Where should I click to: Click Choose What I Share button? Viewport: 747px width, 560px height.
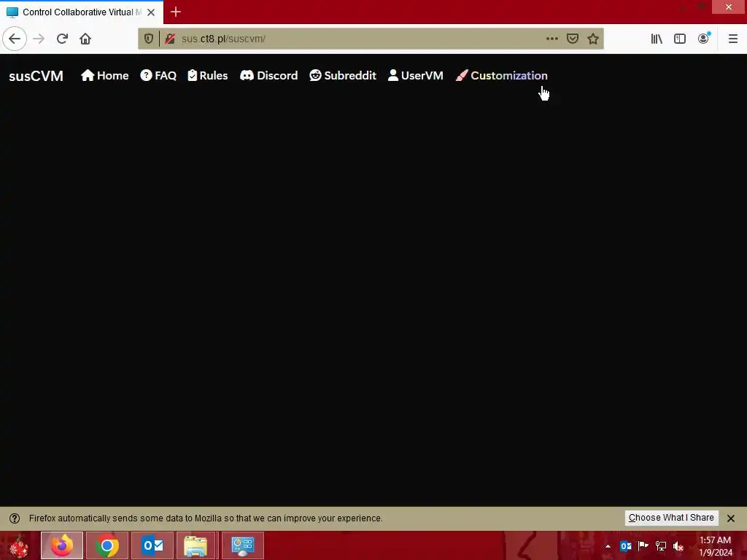point(671,518)
